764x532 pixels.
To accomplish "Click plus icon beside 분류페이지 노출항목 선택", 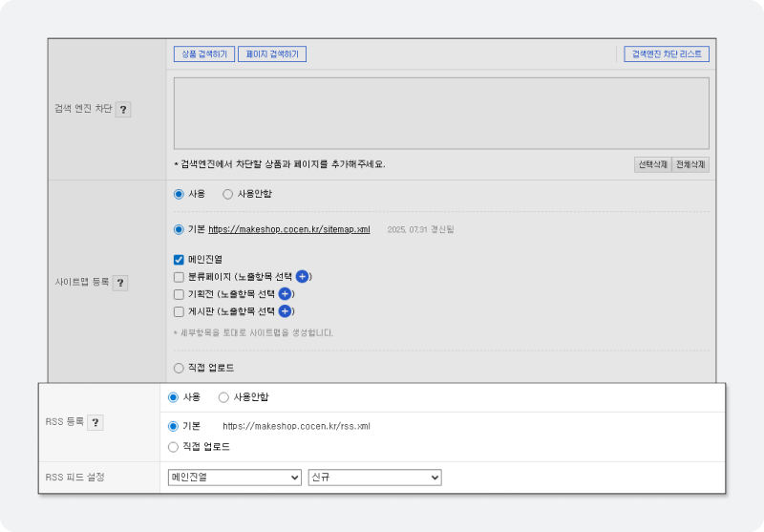I will tap(303, 276).
